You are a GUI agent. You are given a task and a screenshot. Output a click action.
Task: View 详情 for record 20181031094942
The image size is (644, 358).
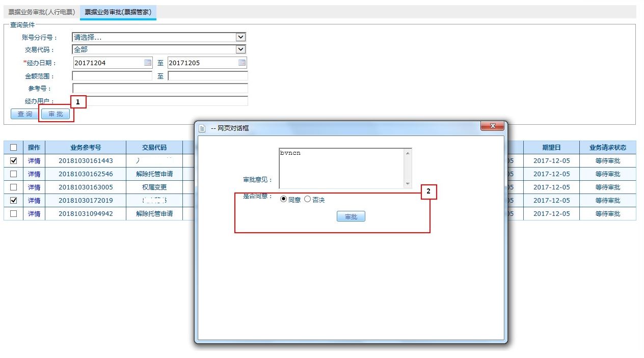pyautogui.click(x=34, y=213)
